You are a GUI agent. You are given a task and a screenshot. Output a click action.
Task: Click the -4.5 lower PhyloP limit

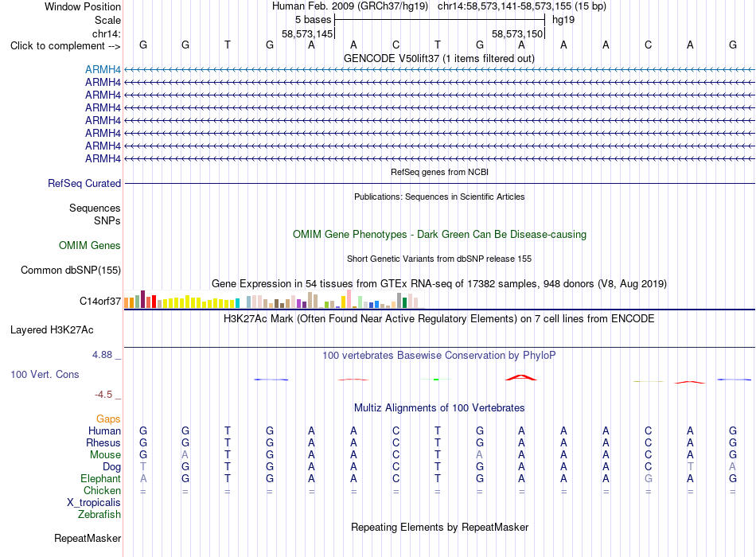pos(103,395)
